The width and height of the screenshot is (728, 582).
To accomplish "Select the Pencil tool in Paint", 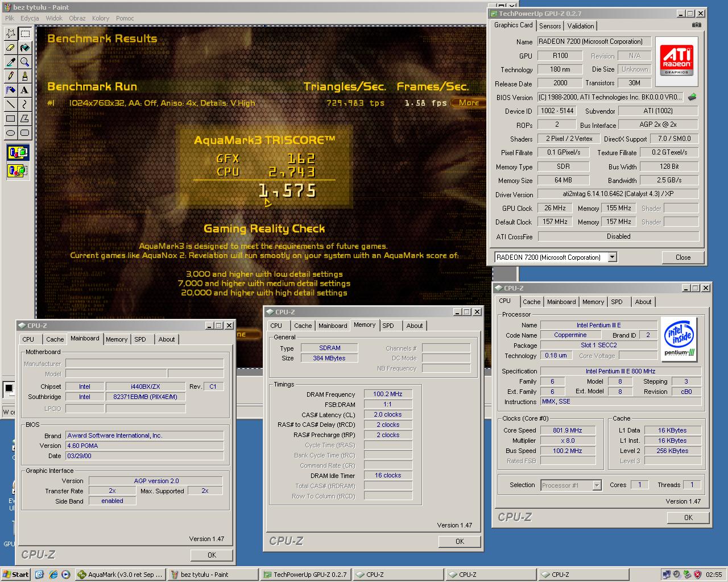I will click(x=10, y=76).
